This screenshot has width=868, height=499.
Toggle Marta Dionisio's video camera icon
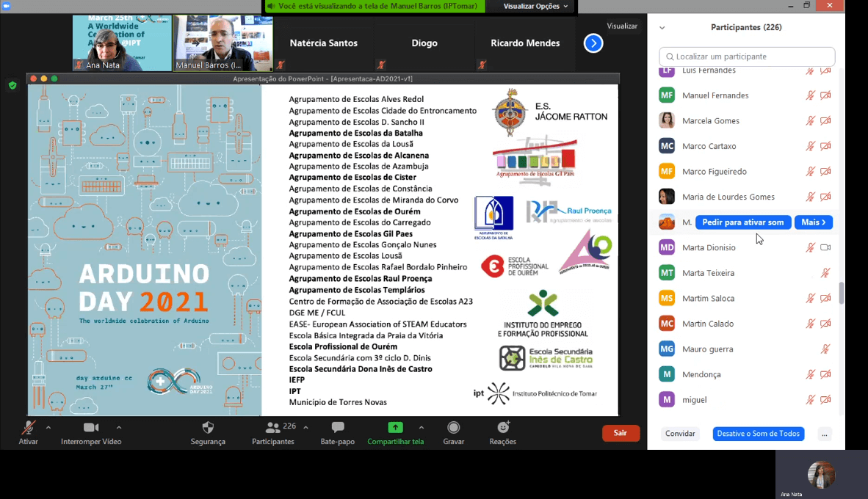(x=825, y=248)
